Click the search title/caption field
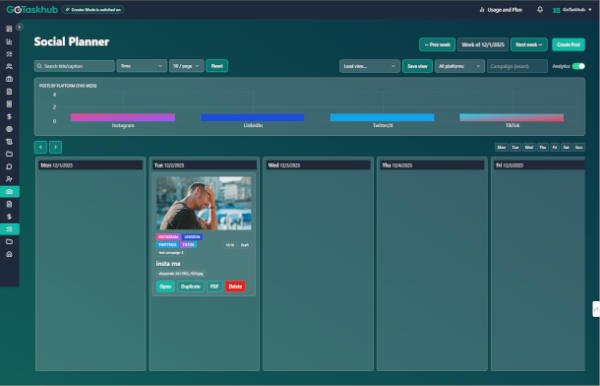This screenshot has width=600, height=386. click(74, 66)
